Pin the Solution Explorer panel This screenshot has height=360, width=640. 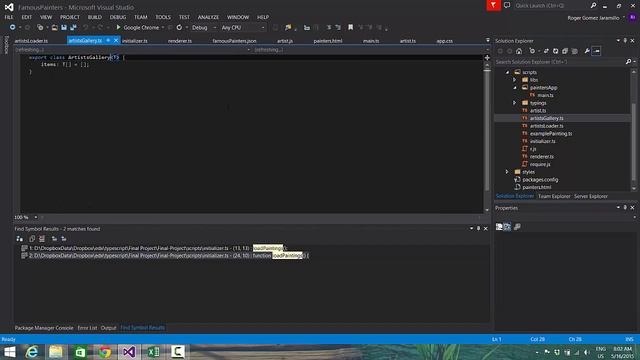625,41
